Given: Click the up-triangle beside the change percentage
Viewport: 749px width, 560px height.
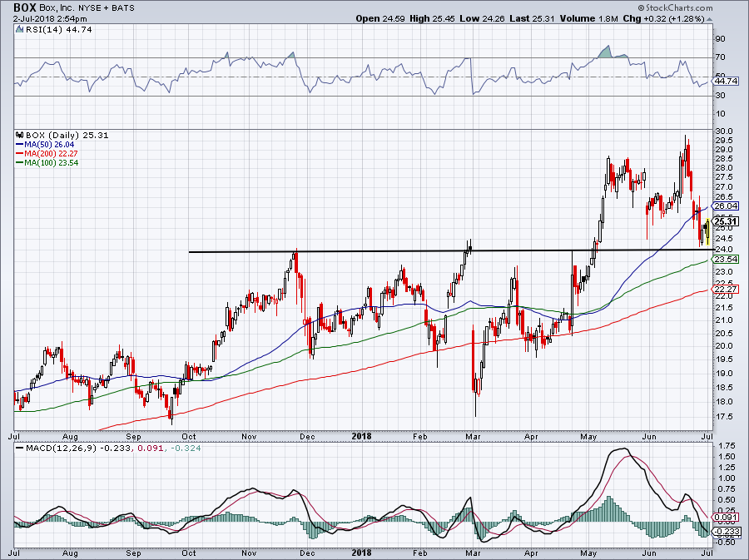Looking at the screenshot, I should pos(709,19).
